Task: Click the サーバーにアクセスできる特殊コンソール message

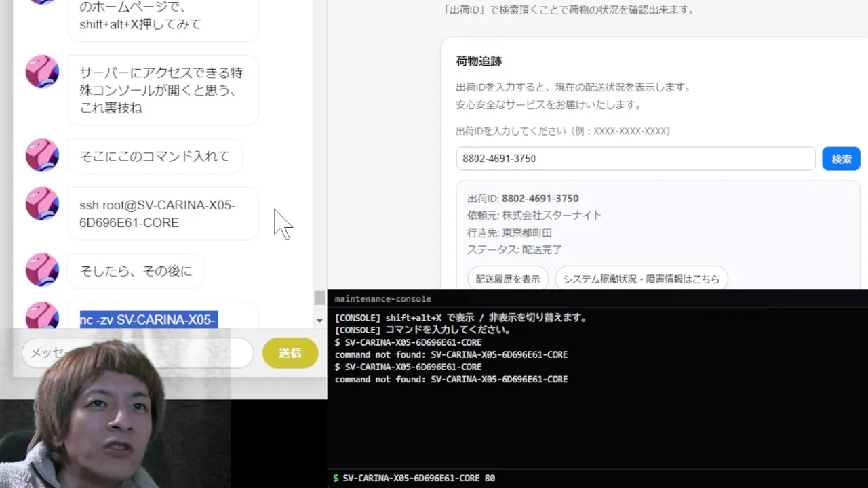Action: point(163,90)
